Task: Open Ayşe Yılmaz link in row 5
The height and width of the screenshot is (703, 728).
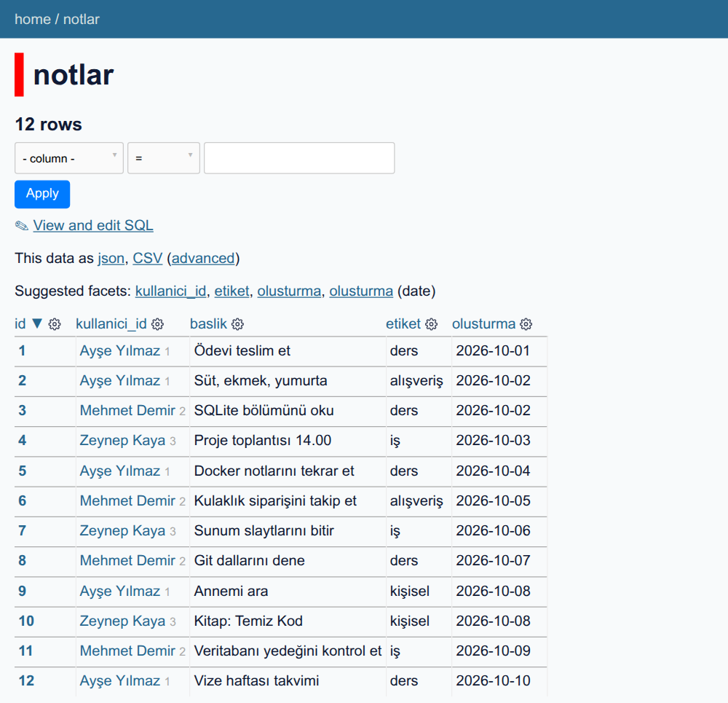Action: pyautogui.click(x=120, y=471)
